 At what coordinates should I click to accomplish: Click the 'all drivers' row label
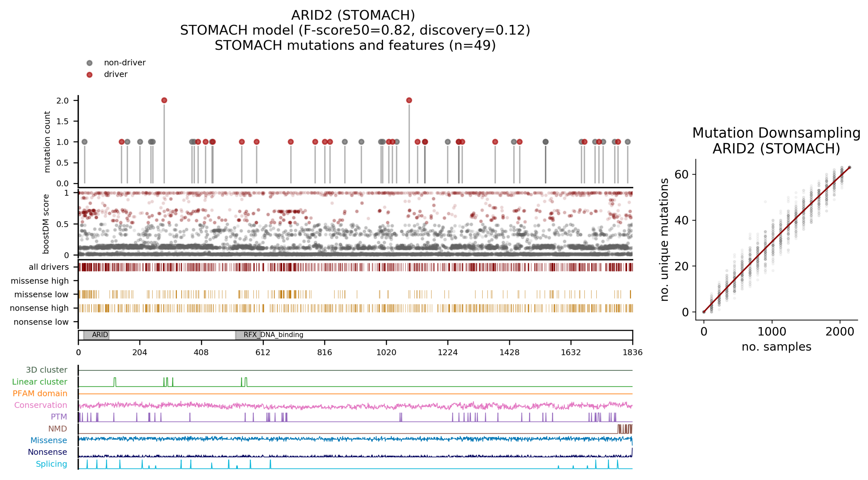[x=48, y=267]
